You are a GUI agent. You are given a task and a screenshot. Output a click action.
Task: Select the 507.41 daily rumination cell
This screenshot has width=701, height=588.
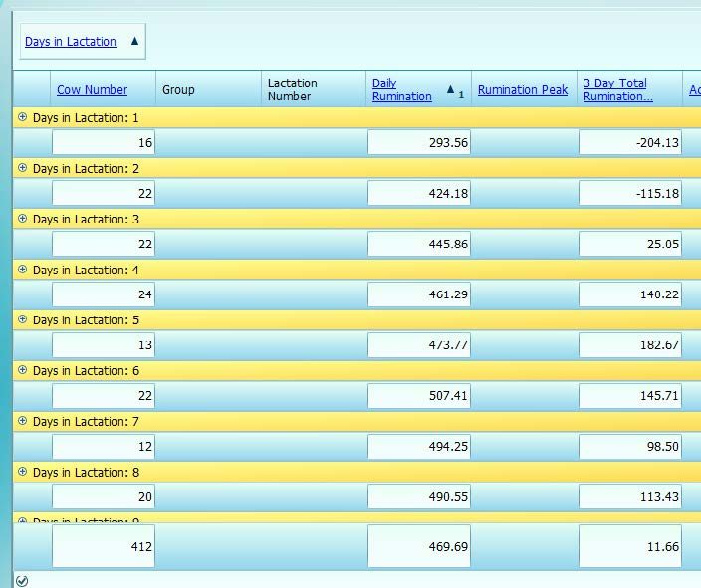click(x=419, y=395)
